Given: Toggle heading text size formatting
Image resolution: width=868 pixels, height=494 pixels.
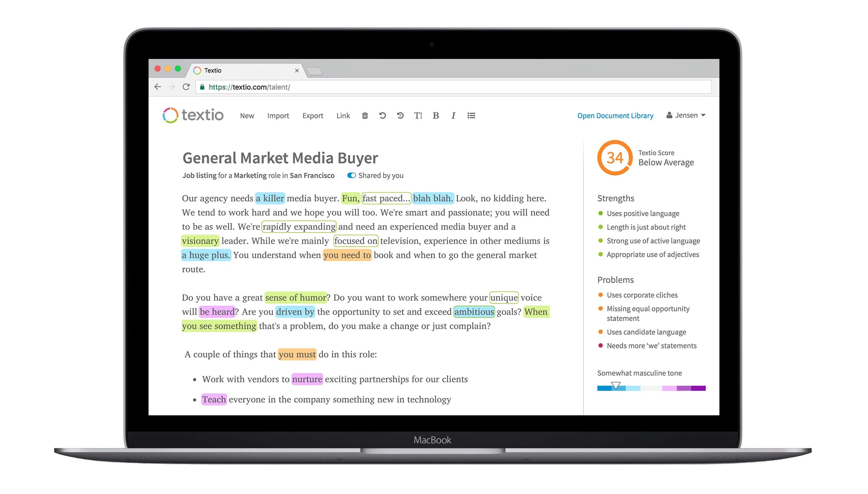Looking at the screenshot, I should pos(418,116).
